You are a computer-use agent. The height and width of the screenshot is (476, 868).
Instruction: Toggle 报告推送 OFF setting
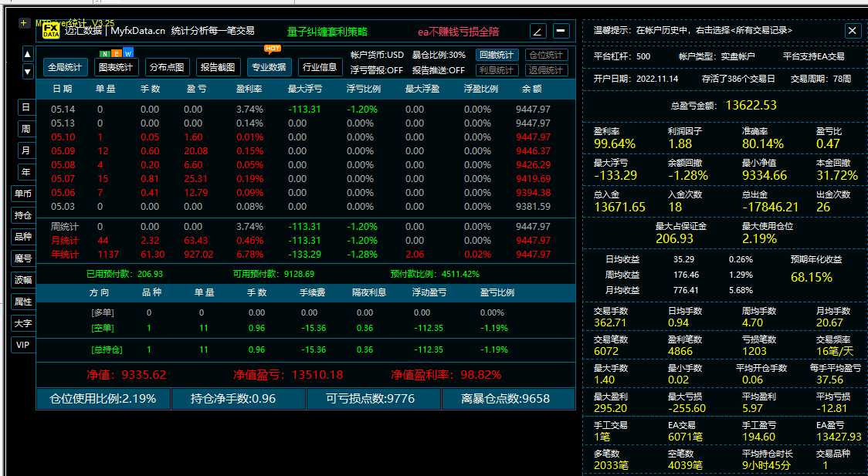[x=439, y=70]
